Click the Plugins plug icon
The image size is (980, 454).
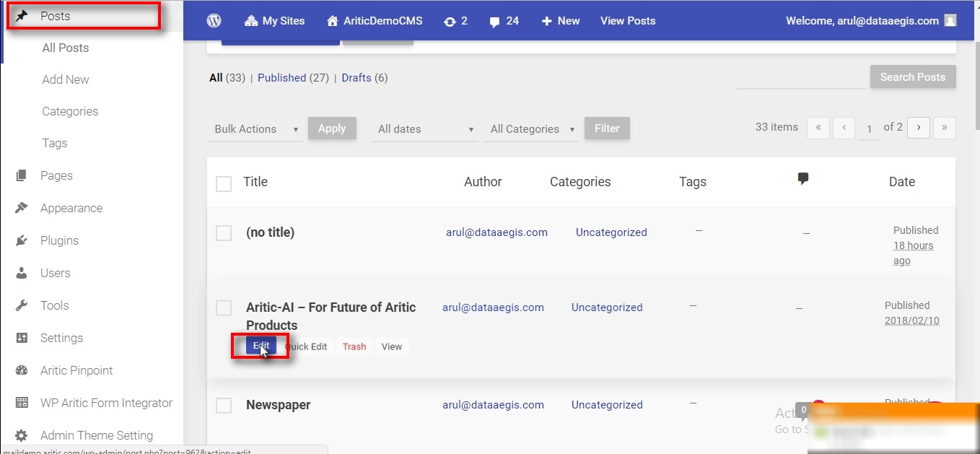point(22,240)
